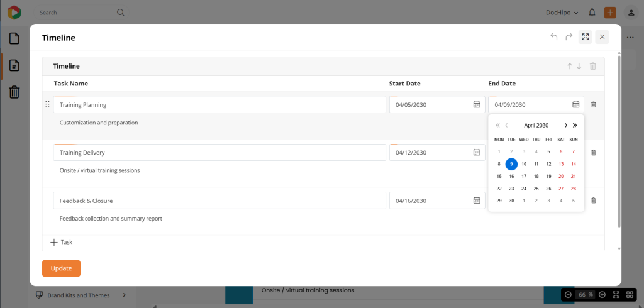Click the DocHipo logo icon

pyautogui.click(x=14, y=13)
